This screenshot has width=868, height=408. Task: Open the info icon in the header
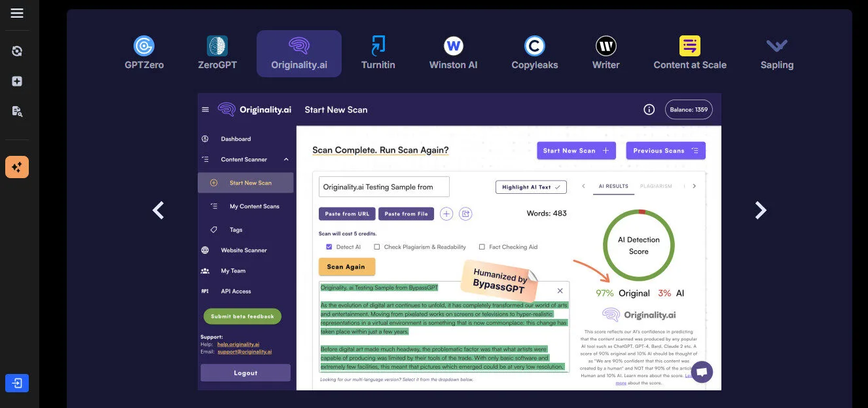[x=649, y=109]
